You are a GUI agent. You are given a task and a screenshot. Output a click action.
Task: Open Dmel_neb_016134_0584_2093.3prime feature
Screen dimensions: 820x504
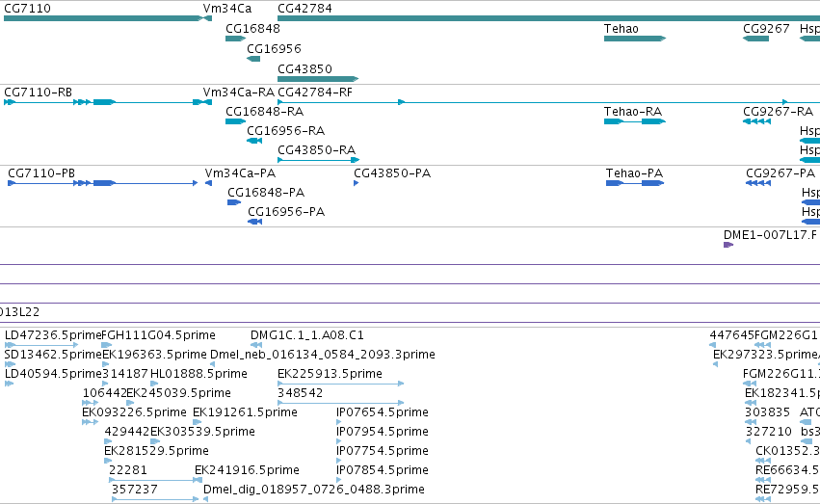click(323, 355)
